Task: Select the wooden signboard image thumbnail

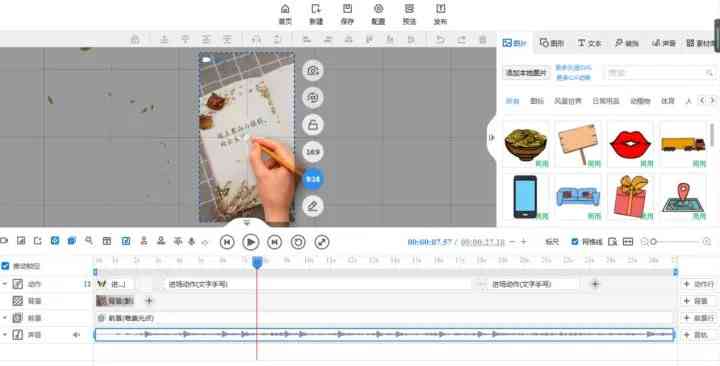Action: (578, 144)
